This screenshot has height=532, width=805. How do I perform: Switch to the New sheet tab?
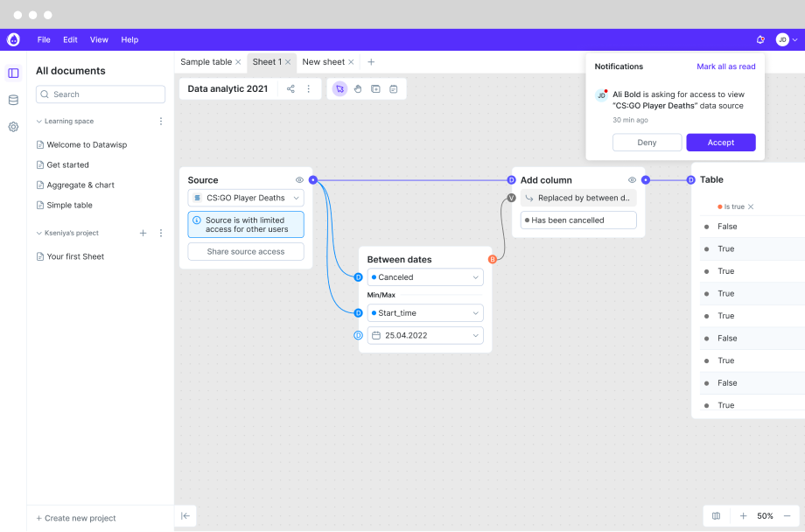[324, 61]
